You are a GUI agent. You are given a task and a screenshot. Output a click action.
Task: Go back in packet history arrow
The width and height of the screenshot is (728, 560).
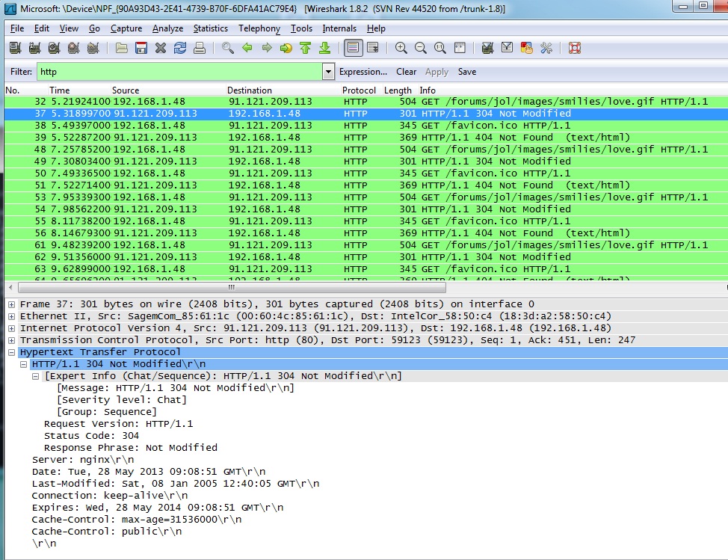(x=247, y=48)
